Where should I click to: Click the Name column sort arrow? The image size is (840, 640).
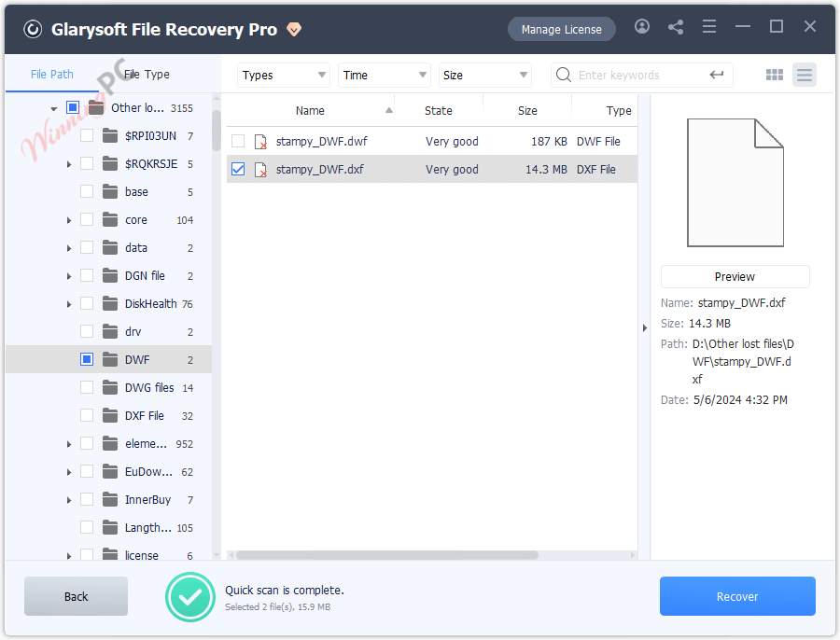(389, 110)
